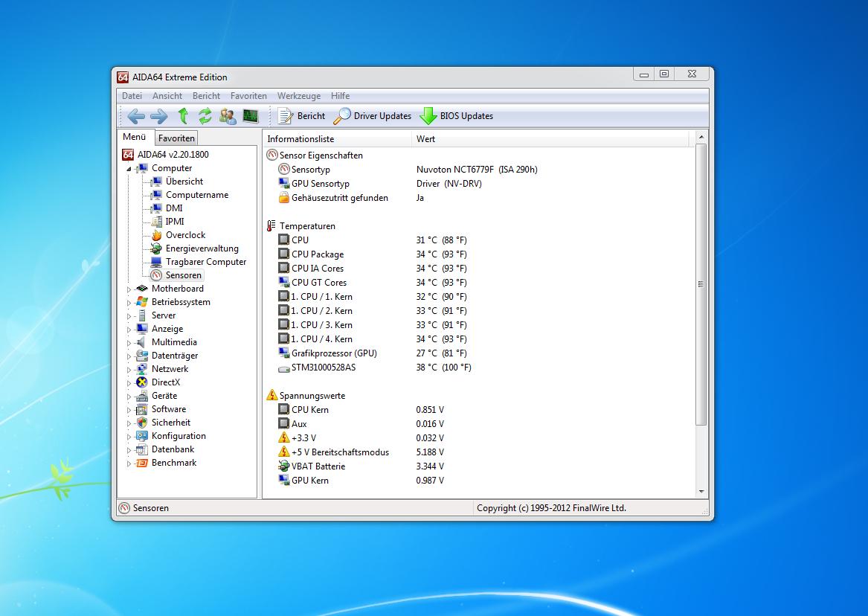
Task: Click BIOS Updates button
Action: [457, 116]
